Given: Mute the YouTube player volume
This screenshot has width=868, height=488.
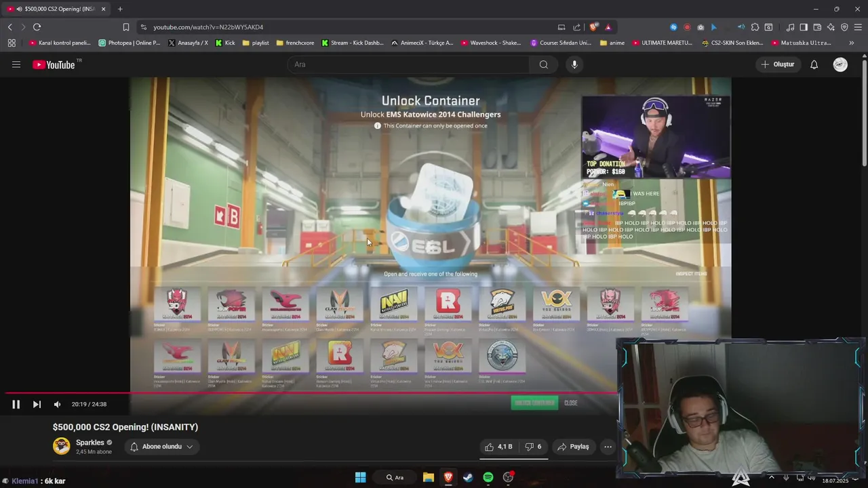Looking at the screenshot, I should click(57, 404).
